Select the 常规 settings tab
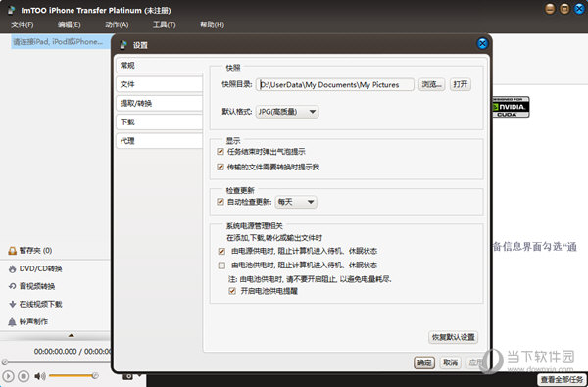This screenshot has height=387, width=588. (160, 66)
